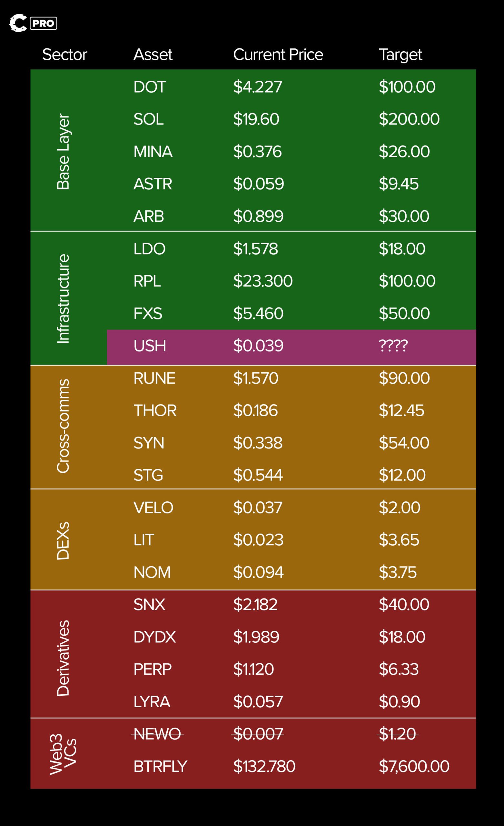Click the Web3 VCs sector label
The width and height of the screenshot is (504, 826).
coord(63,754)
